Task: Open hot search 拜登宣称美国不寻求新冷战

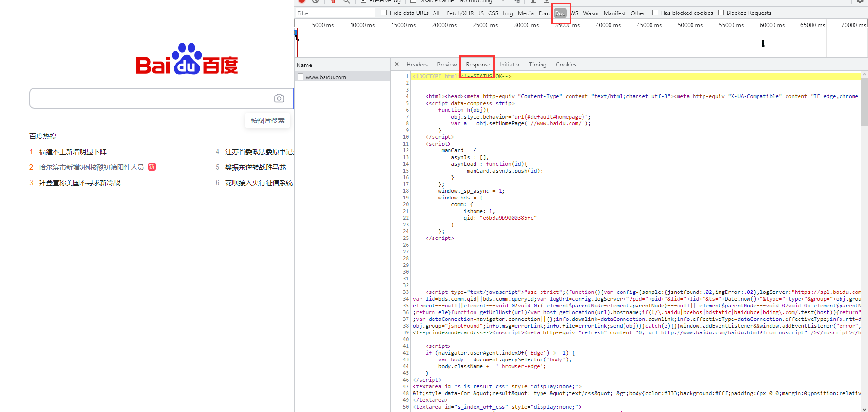Action: tap(80, 183)
